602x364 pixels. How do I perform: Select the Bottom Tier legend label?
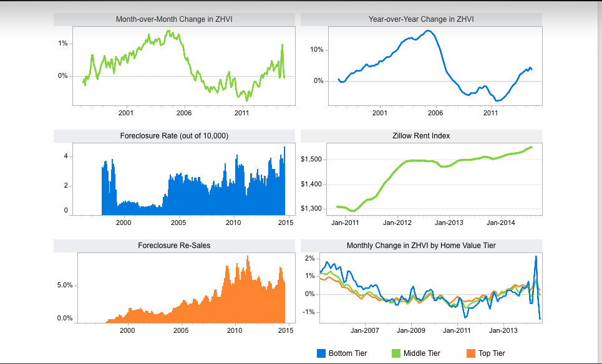tap(348, 353)
